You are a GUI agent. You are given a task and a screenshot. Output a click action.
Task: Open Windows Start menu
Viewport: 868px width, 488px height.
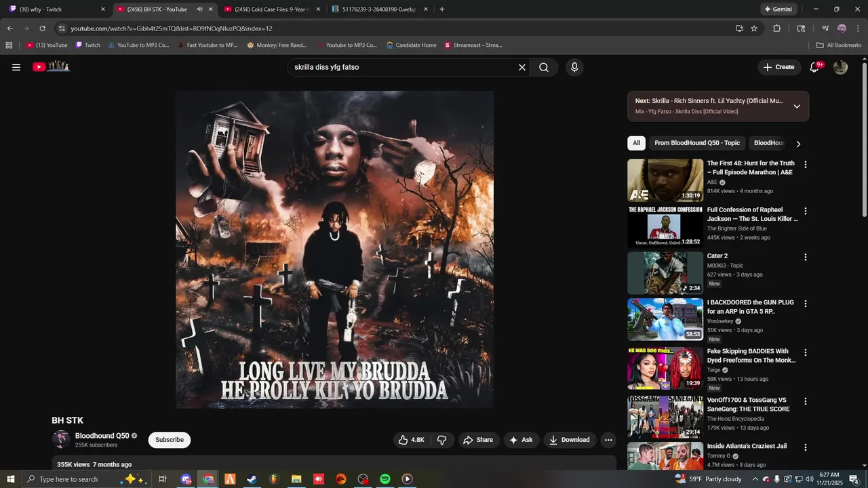pyautogui.click(x=10, y=479)
